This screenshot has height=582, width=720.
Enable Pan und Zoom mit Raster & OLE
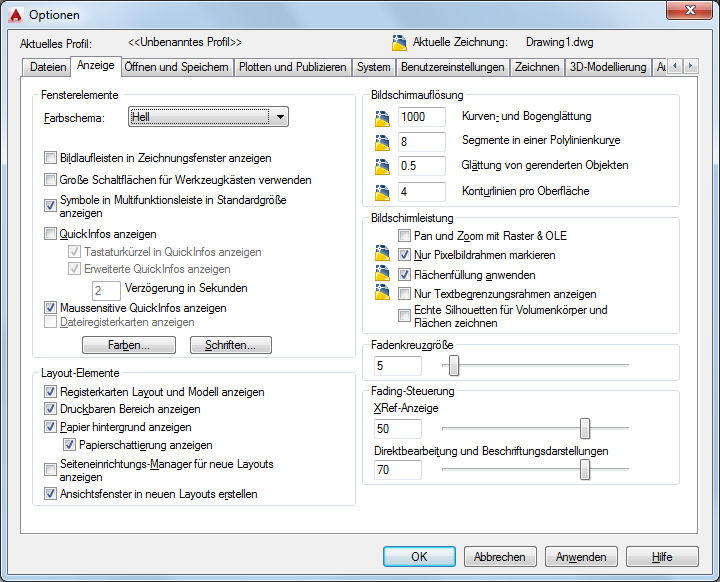click(x=404, y=236)
